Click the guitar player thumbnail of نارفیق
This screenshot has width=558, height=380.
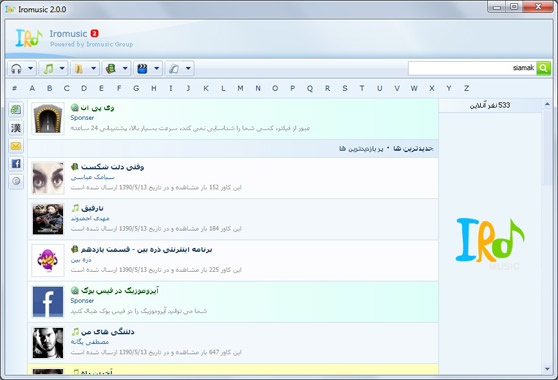(48, 219)
